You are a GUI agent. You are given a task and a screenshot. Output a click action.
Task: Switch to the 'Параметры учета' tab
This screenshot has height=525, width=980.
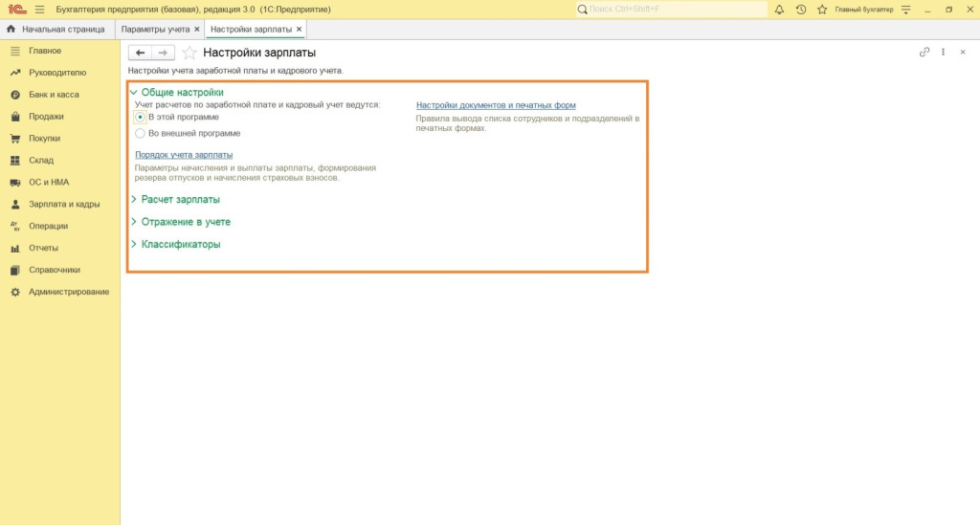click(155, 30)
